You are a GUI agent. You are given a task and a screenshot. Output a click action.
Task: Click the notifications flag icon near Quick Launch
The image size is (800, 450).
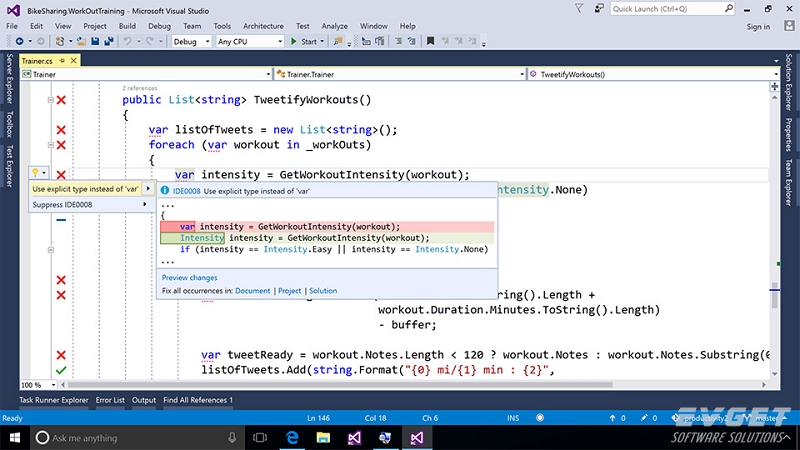point(579,8)
